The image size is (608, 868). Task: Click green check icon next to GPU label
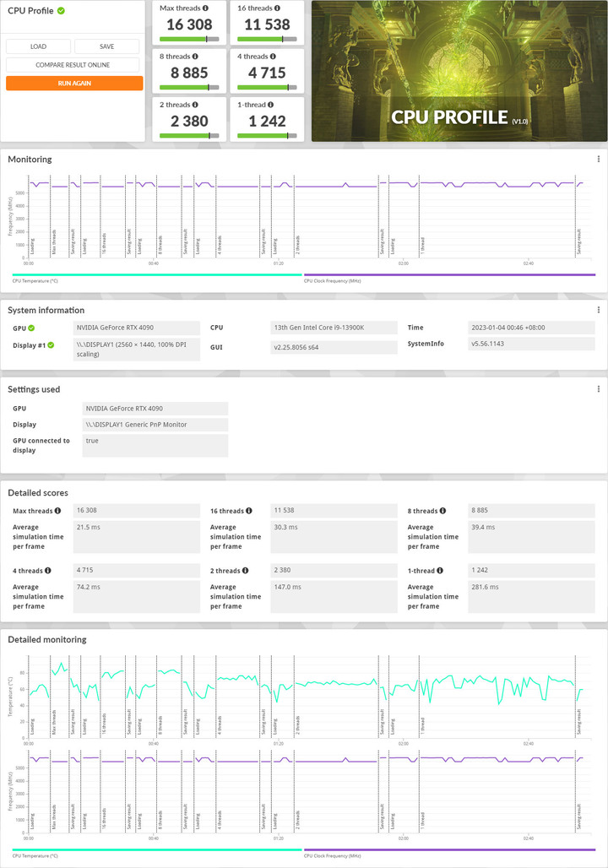tap(31, 328)
